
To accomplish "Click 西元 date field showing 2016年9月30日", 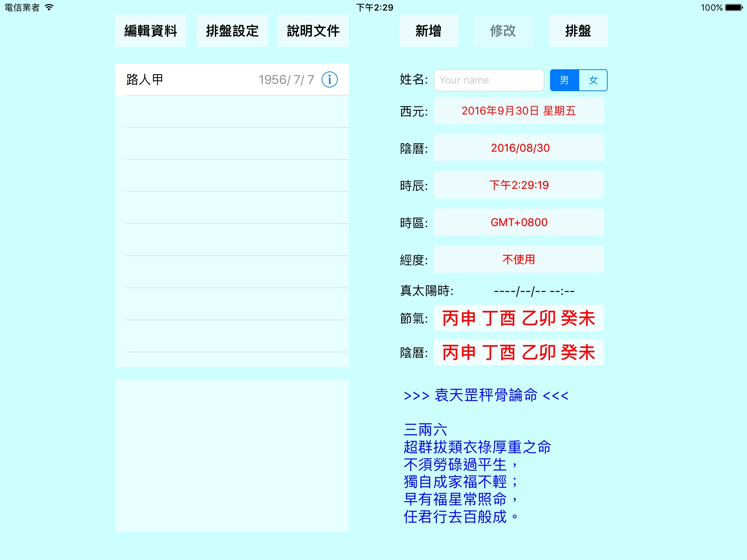I will tap(520, 110).
